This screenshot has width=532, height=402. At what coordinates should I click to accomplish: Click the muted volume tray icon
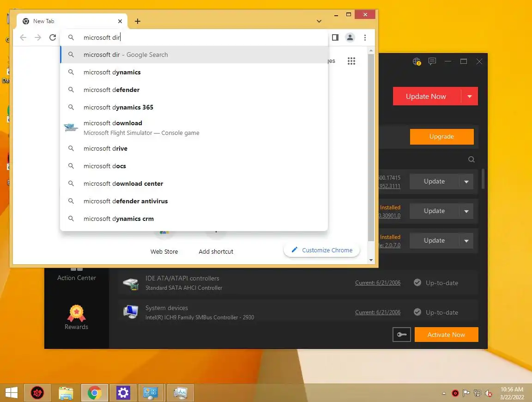489,393
